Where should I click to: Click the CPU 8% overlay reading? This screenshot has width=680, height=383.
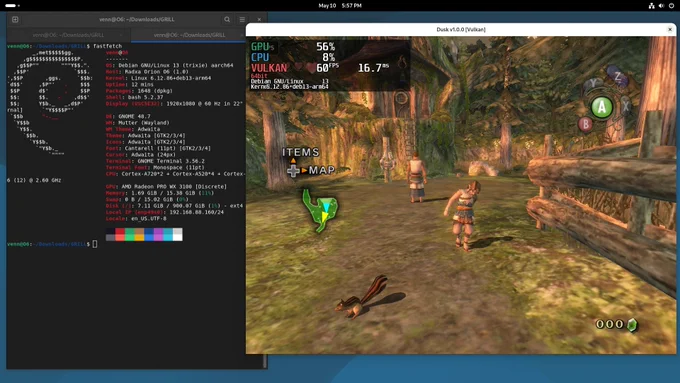pos(293,57)
